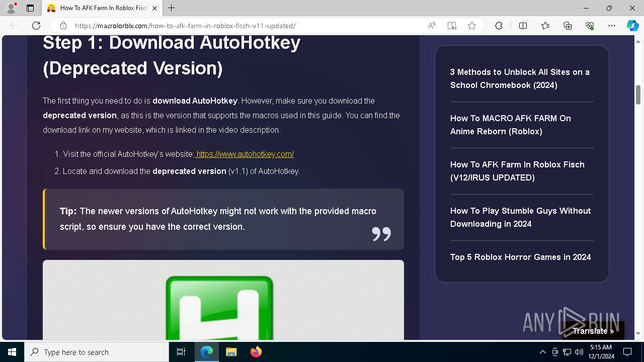The height and width of the screenshot is (362, 644).
Task: Open Firefox from taskbar
Action: [256, 352]
